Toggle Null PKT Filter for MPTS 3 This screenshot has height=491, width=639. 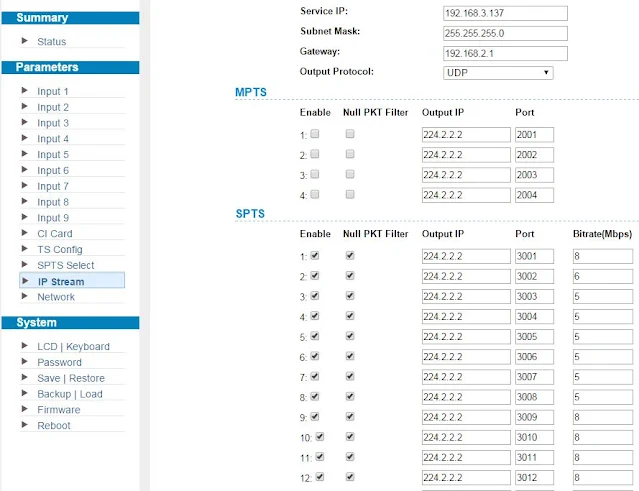pos(350,174)
